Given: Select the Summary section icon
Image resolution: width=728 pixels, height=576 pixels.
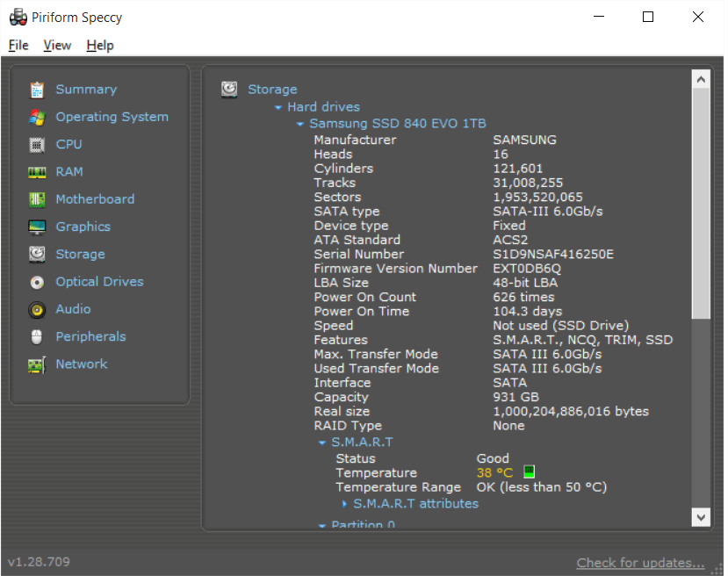Looking at the screenshot, I should click(x=35, y=89).
